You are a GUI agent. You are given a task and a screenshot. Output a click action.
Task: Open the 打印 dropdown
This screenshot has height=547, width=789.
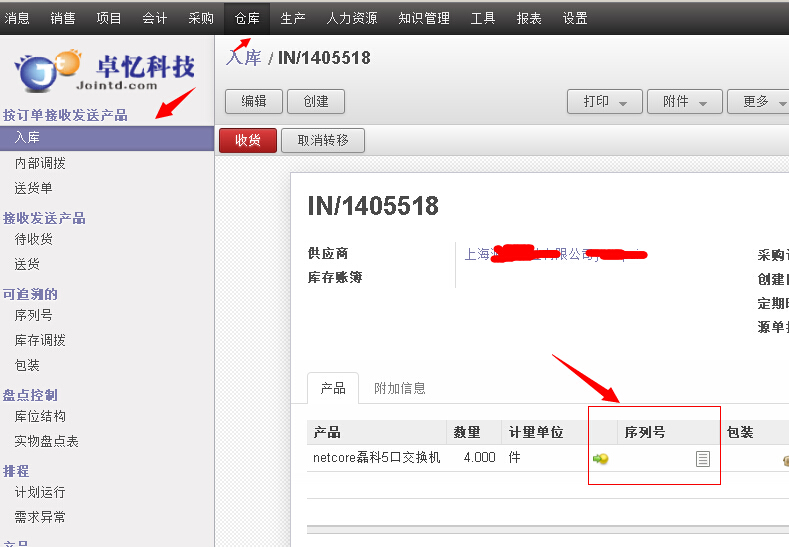tap(604, 102)
